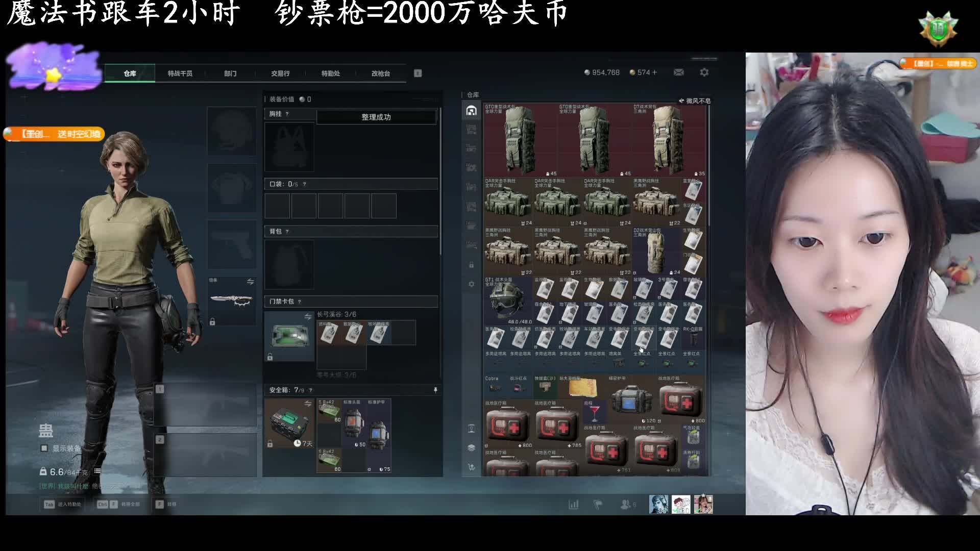Select the main warehouse sidebar icon
The image size is (980, 551).
[x=471, y=111]
